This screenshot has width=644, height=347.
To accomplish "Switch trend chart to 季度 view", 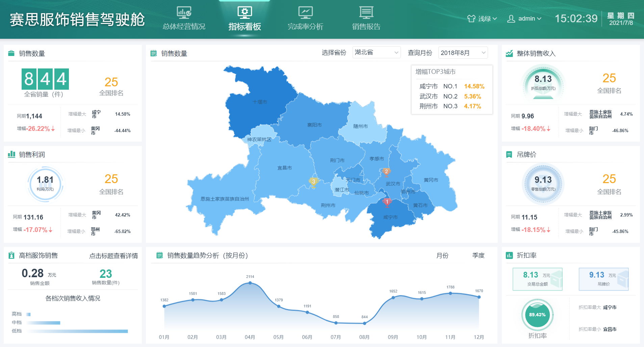I will 478,256.
